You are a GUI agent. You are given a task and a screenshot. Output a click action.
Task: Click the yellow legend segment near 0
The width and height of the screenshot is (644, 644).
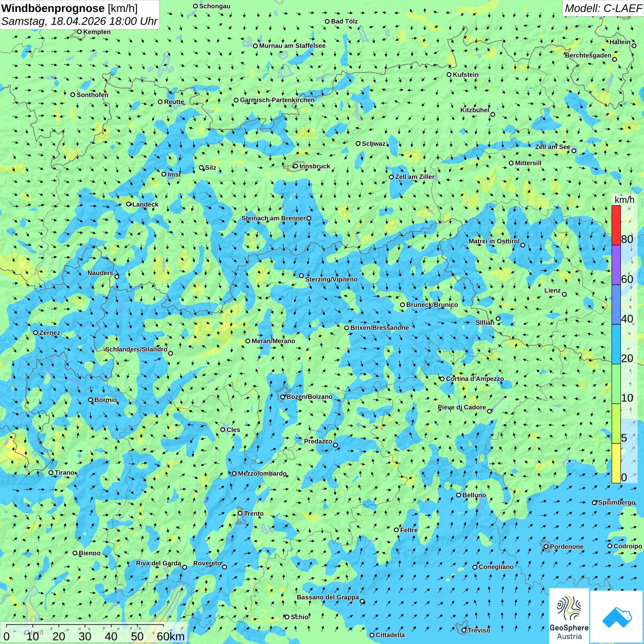(616, 463)
